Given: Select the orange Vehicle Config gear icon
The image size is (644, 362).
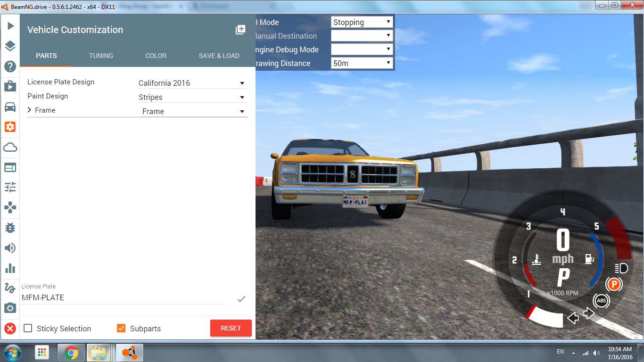Looking at the screenshot, I should 10,127.
